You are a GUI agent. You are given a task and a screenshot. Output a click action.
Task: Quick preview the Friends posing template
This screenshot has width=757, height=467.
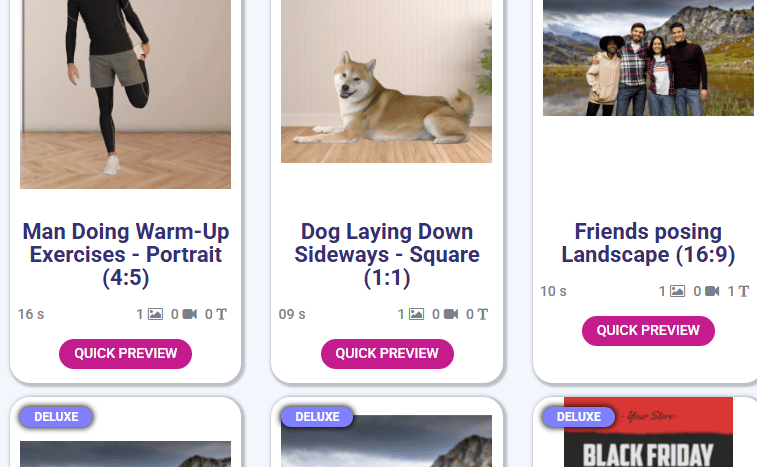tap(648, 331)
